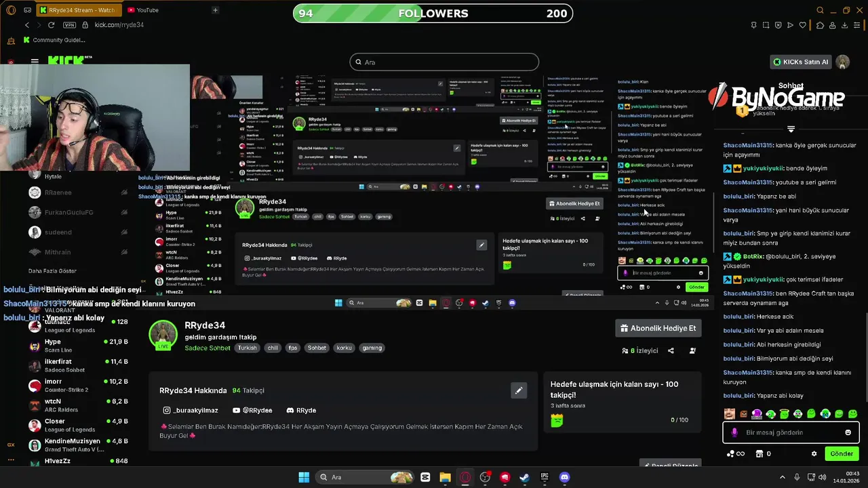Edit the channel About panel pencil
The height and width of the screenshot is (488, 868).
(519, 390)
